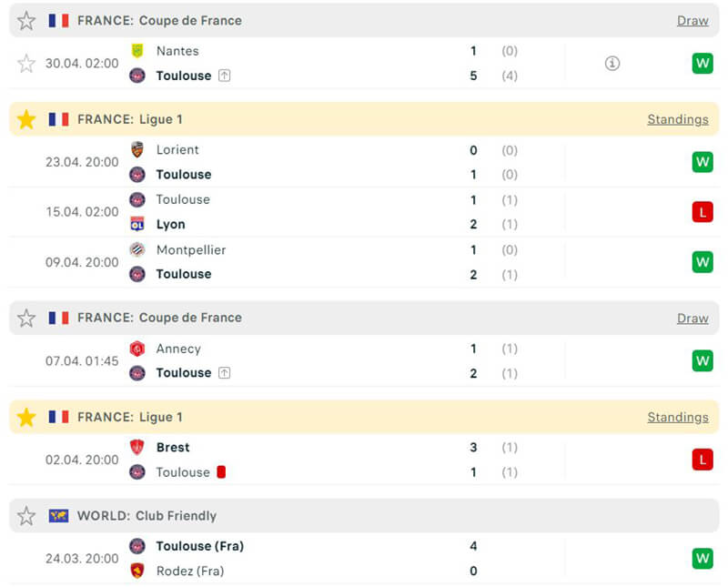Click the Nantes club crest
The image size is (728, 587).
[137, 51]
